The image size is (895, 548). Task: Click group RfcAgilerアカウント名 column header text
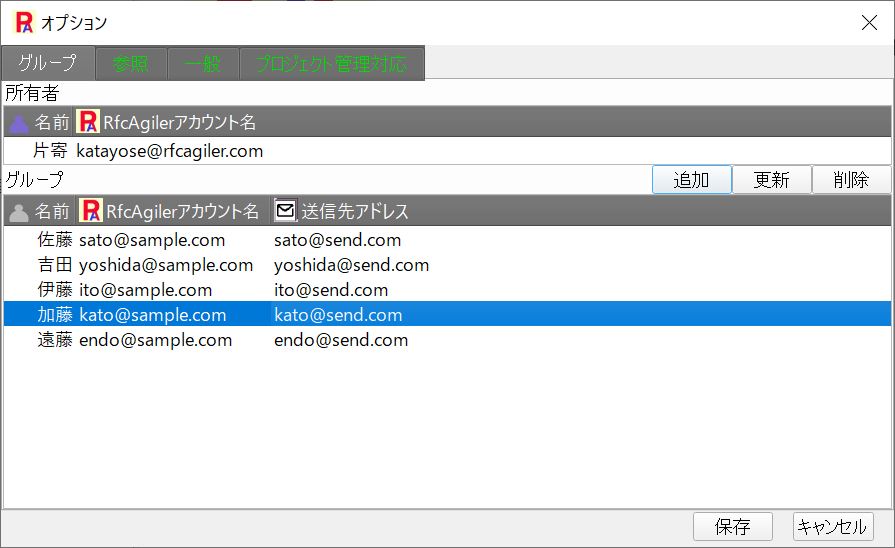pos(183,211)
